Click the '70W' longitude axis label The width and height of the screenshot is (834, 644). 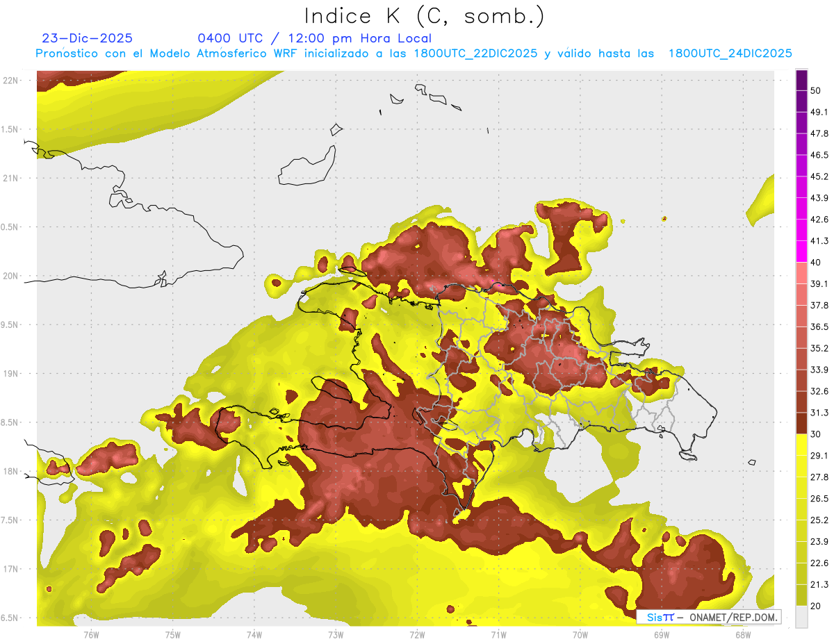point(580,634)
